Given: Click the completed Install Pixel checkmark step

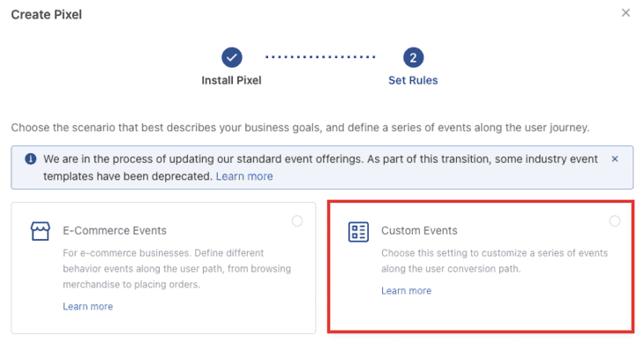Looking at the screenshot, I should 232,57.
